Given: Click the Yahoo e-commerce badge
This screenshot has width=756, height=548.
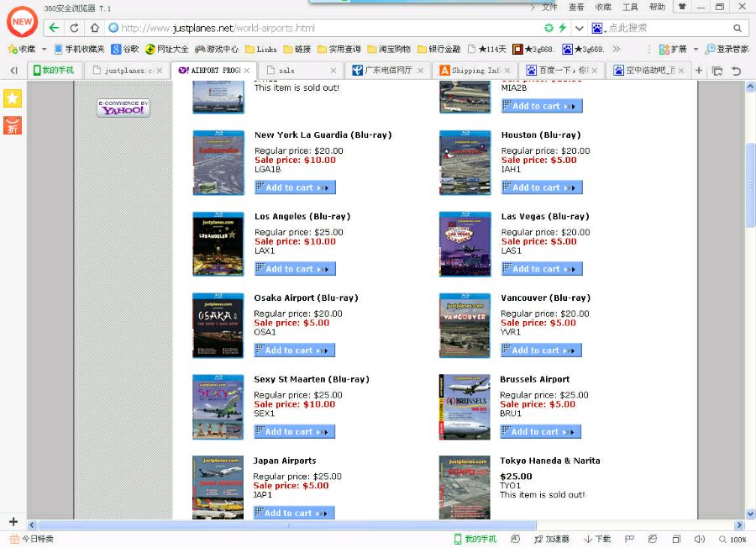Looking at the screenshot, I should (x=123, y=108).
